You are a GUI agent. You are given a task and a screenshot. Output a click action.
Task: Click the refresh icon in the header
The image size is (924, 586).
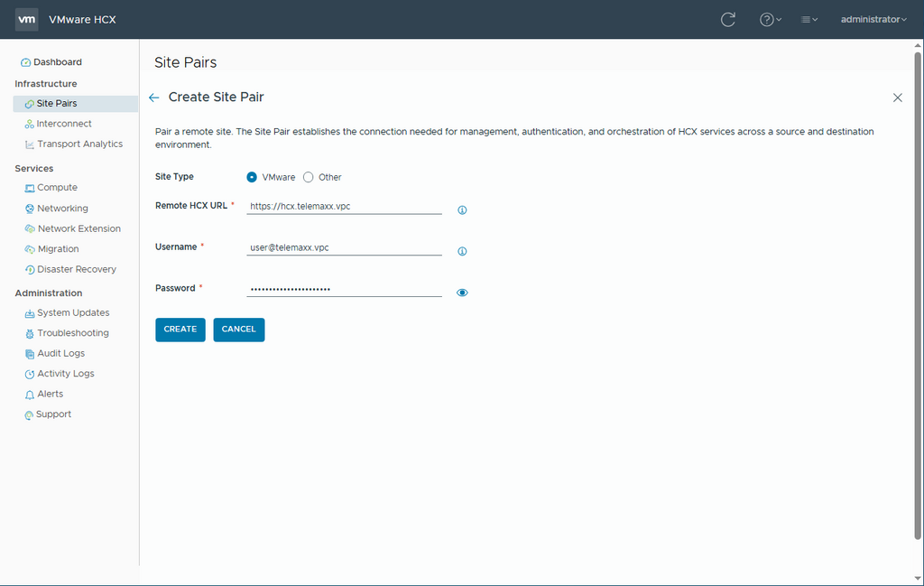pos(728,19)
